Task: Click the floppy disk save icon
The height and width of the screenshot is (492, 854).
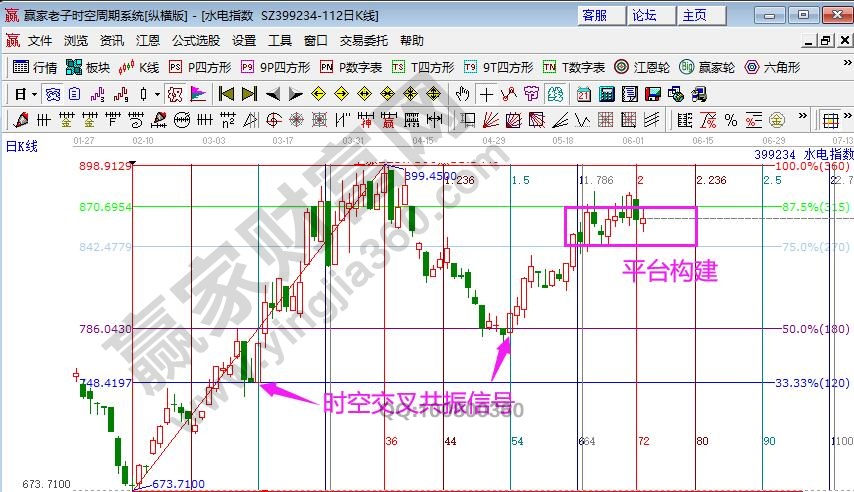Action: point(653,94)
